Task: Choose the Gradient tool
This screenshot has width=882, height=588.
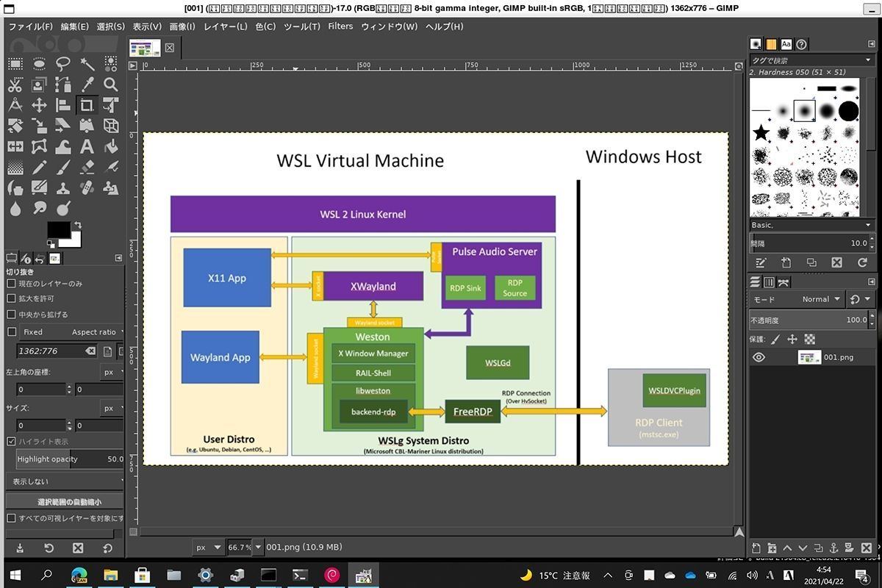Action: click(x=15, y=167)
